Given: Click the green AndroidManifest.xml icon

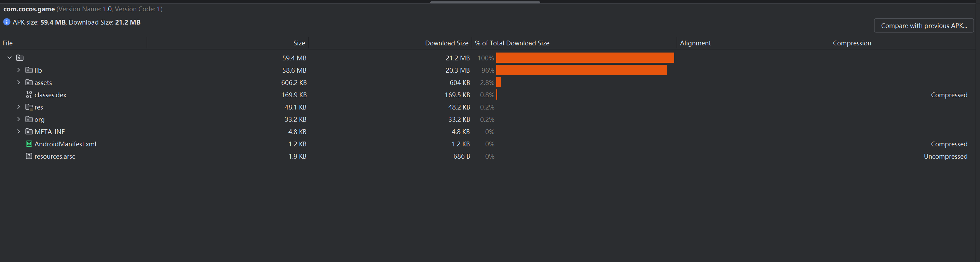Looking at the screenshot, I should pyautogui.click(x=29, y=144).
